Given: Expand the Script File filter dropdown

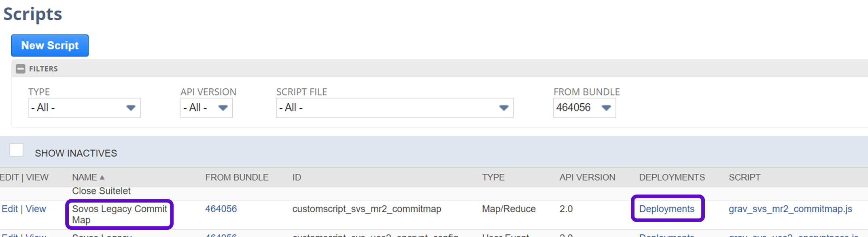Looking at the screenshot, I should point(395,108).
